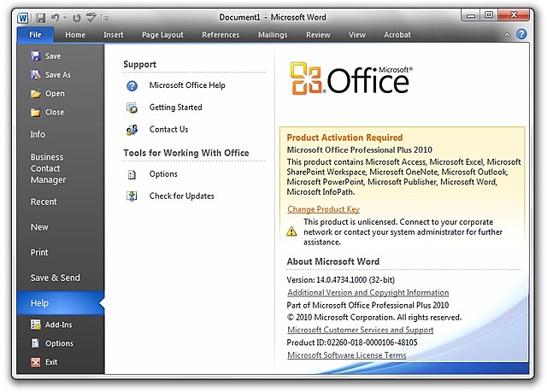This screenshot has height=392, width=547.
Task: Click the Check for Updates download icon
Action: click(132, 196)
